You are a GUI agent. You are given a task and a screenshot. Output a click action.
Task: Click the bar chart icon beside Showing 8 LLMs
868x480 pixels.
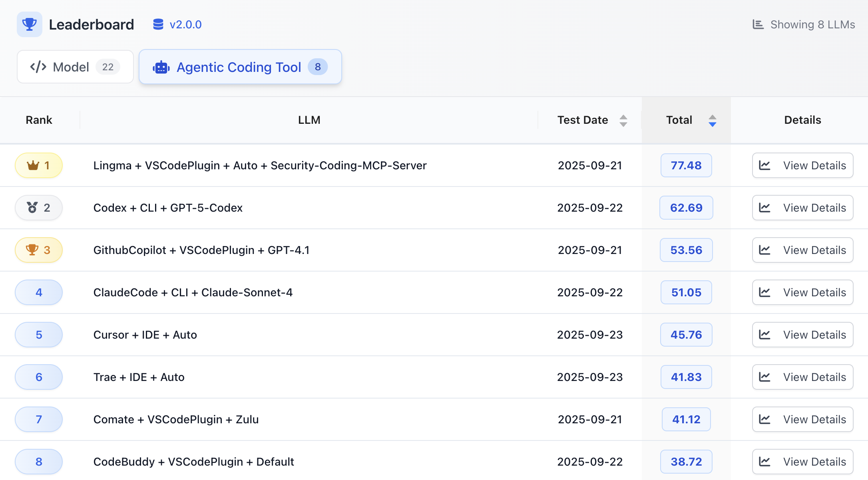pos(758,24)
